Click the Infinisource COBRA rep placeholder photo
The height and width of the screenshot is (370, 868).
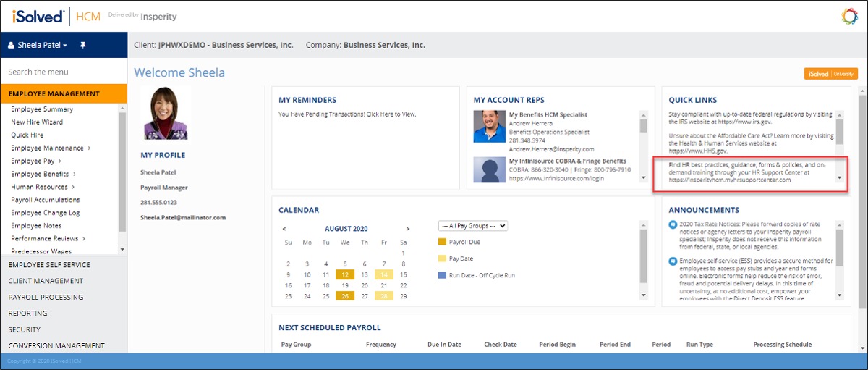490,169
